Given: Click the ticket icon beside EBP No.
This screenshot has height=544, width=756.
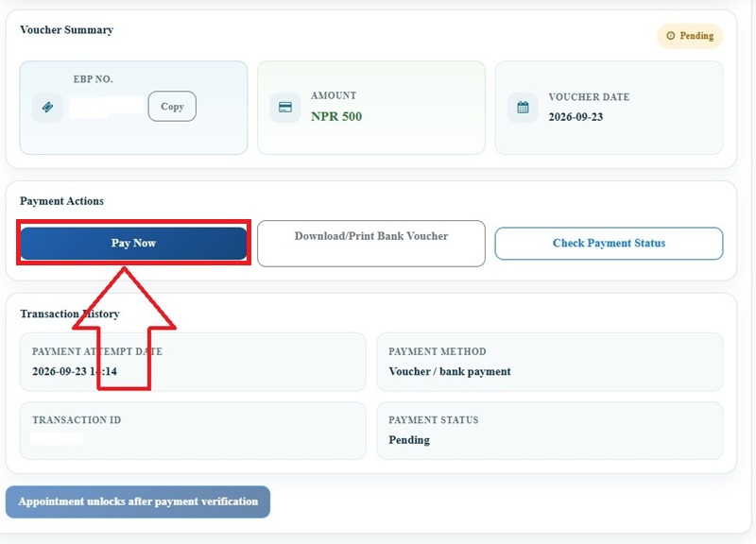Looking at the screenshot, I should point(47,107).
